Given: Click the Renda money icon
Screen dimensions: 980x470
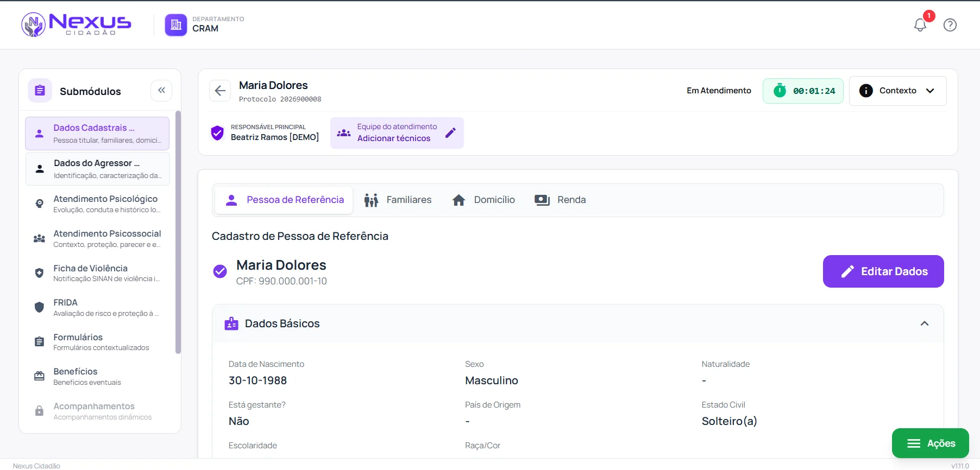Looking at the screenshot, I should (x=542, y=200).
